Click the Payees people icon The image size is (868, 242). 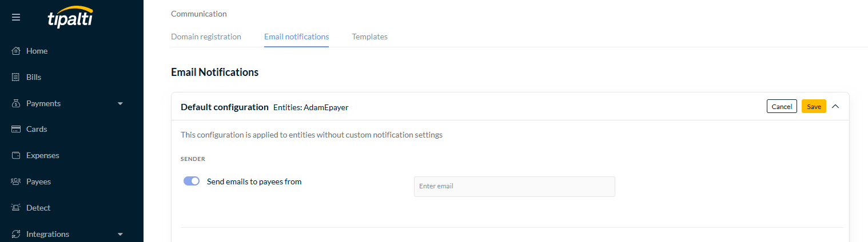(x=16, y=181)
